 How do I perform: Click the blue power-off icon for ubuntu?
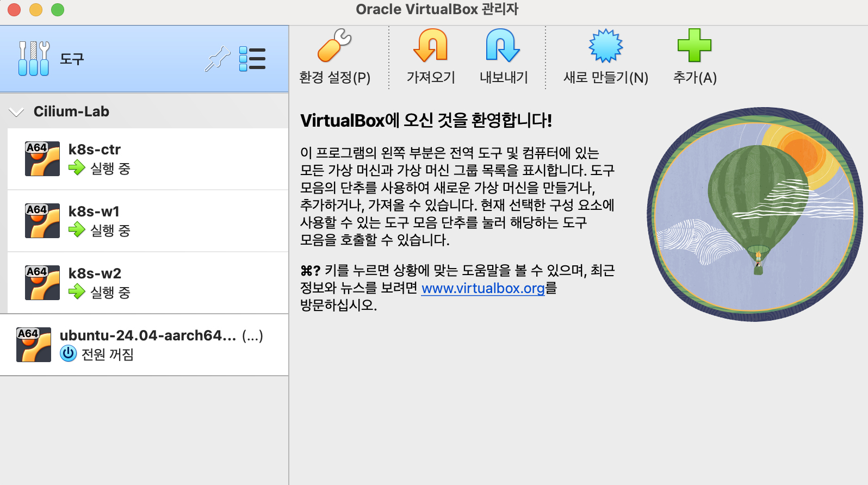[68, 353]
